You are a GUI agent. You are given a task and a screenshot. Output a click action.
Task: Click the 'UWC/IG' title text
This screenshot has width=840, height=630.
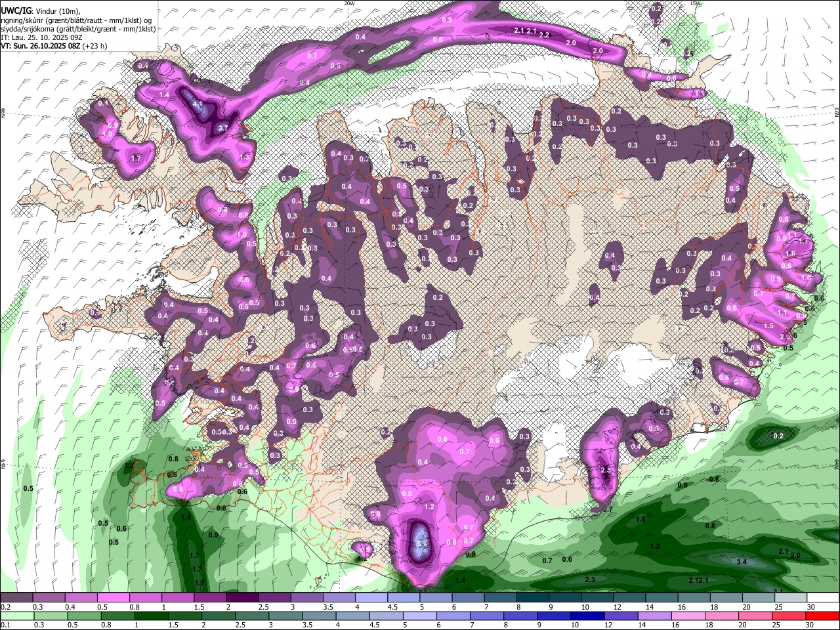coord(16,9)
